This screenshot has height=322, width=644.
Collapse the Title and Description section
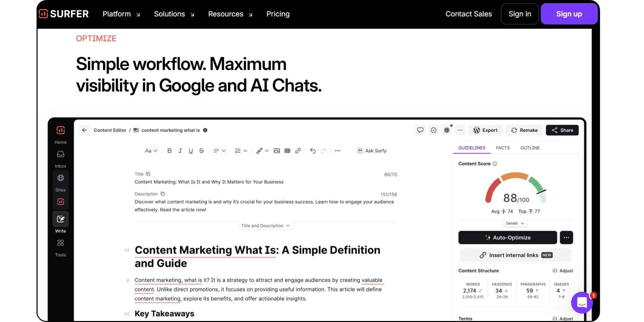266,226
